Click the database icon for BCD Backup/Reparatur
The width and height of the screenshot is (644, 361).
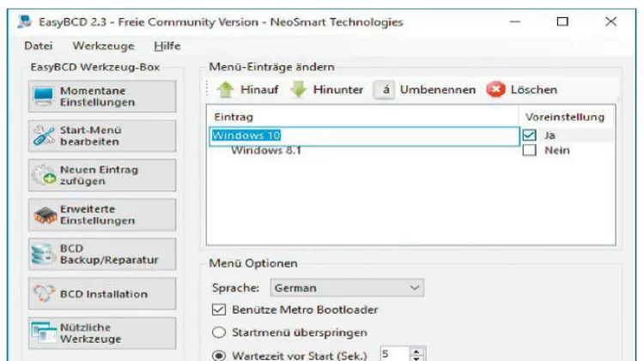pyautogui.click(x=43, y=254)
